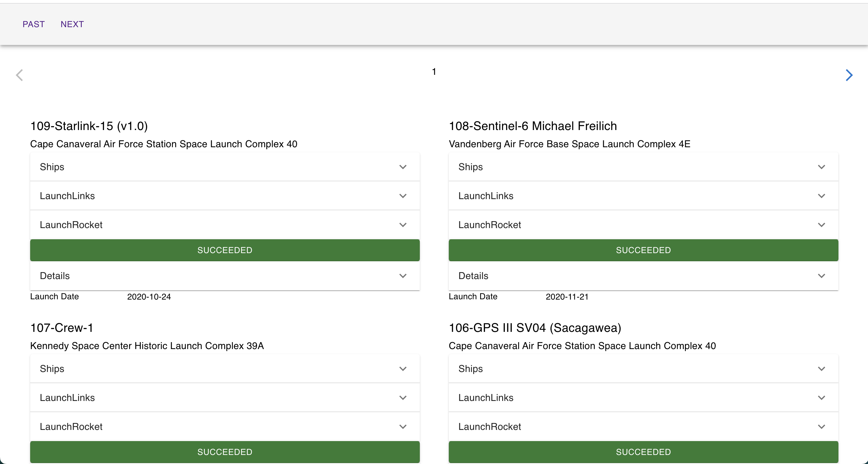The image size is (868, 464).
Task: Open LaunchLinks dropdown on 109-Starlink-15
Action: 403,196
